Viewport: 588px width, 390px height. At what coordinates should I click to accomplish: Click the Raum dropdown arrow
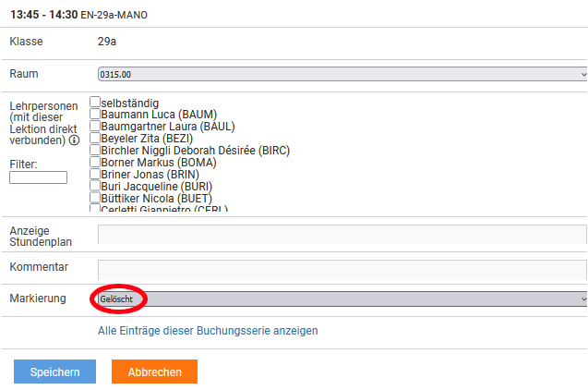[582, 74]
